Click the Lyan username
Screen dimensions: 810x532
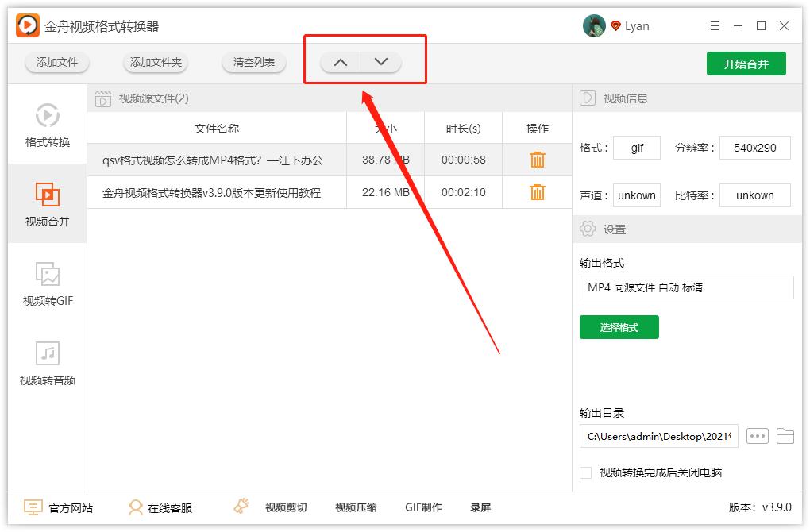[x=636, y=26]
